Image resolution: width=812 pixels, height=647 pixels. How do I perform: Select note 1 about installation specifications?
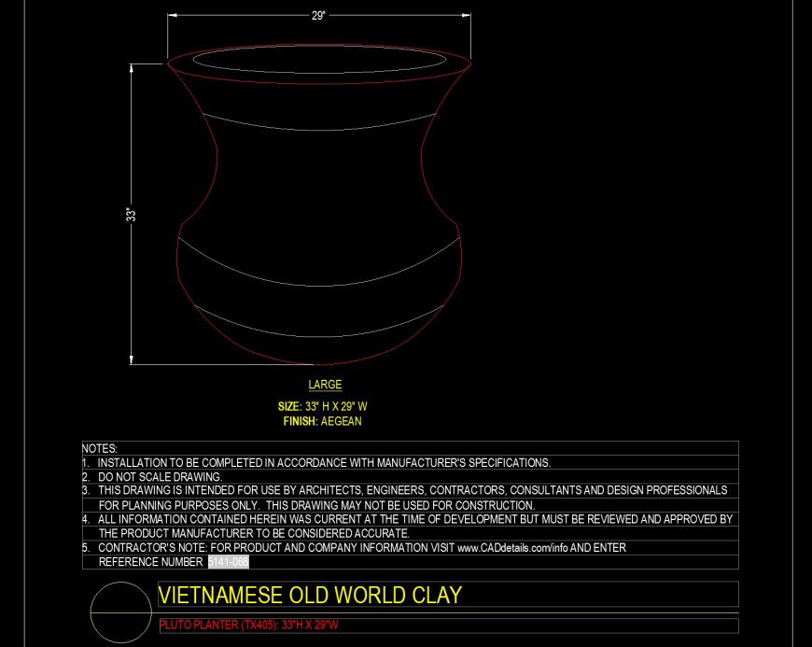click(x=316, y=462)
